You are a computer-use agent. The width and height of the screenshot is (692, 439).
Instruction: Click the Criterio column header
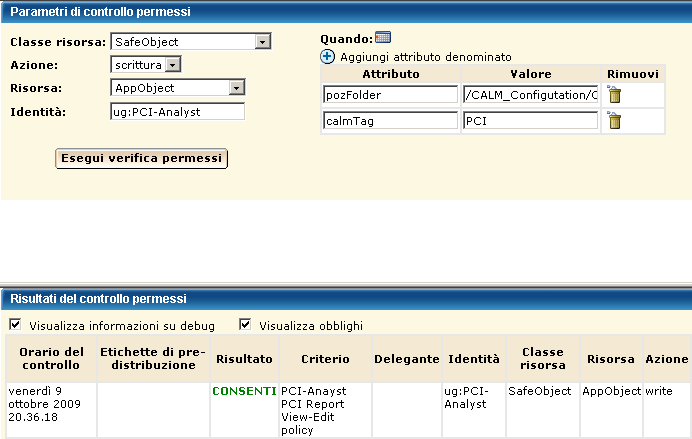[325, 359]
